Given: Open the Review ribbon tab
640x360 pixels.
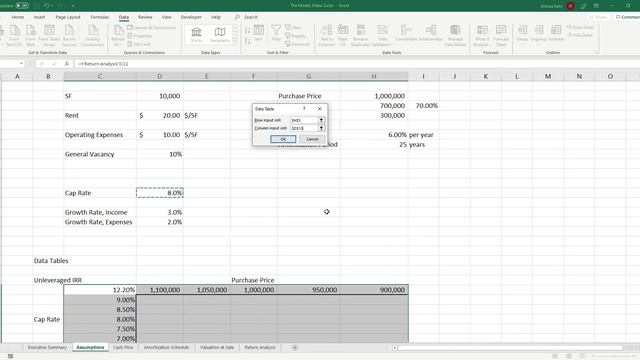Looking at the screenshot, I should (145, 17).
